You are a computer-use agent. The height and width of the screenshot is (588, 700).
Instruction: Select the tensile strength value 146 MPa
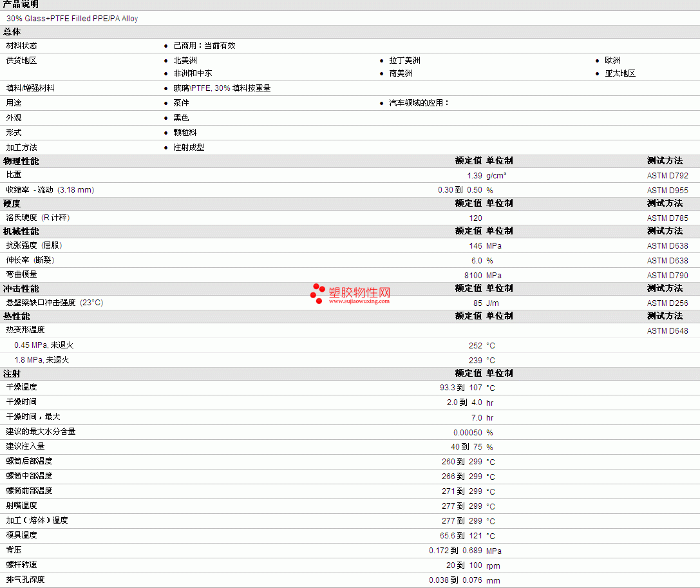tap(485, 245)
